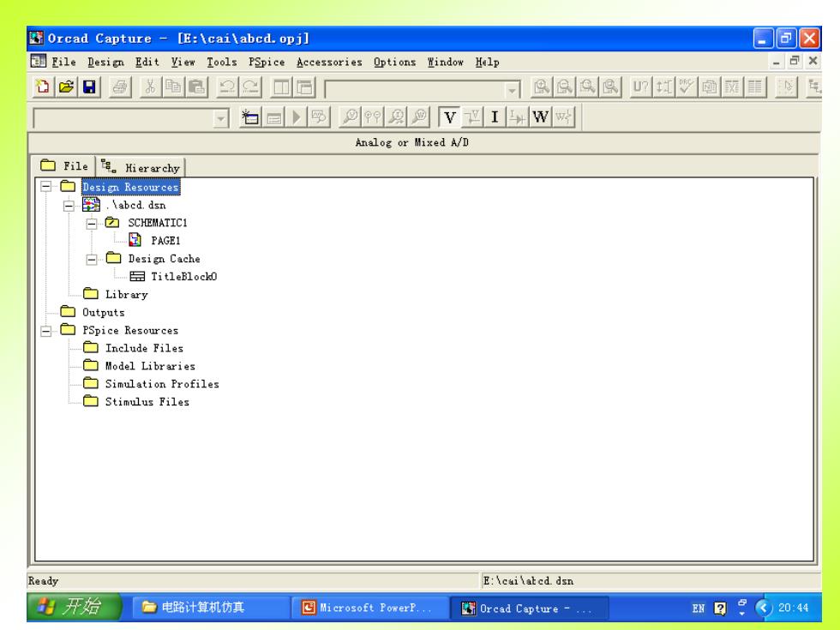Click the Redo arrow icon
The width and height of the screenshot is (840, 630).
pos(250,87)
